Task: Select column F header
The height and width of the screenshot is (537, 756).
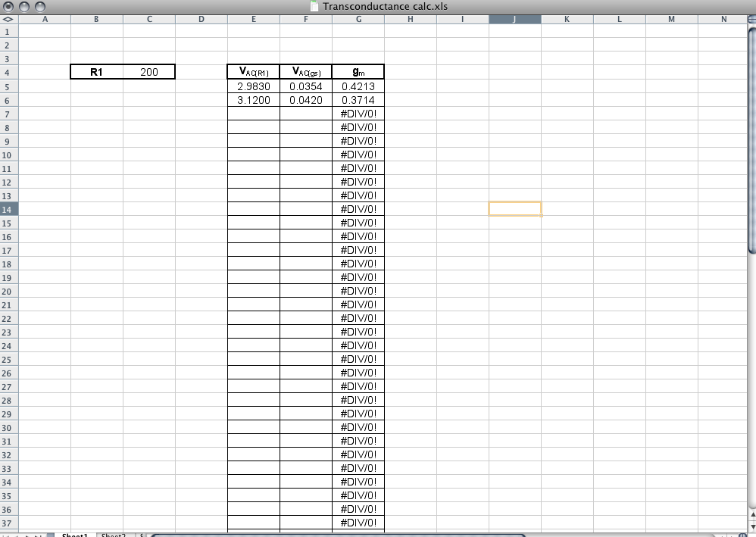Action: (x=306, y=19)
